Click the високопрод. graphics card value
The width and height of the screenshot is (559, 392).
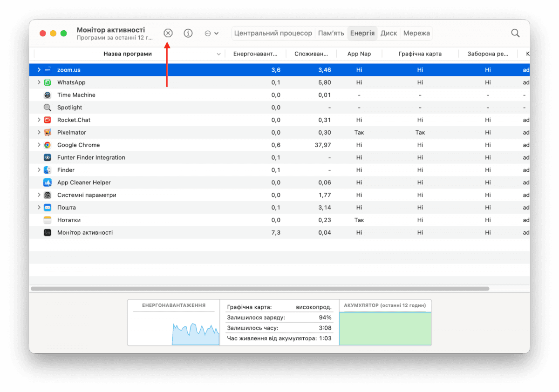click(314, 307)
